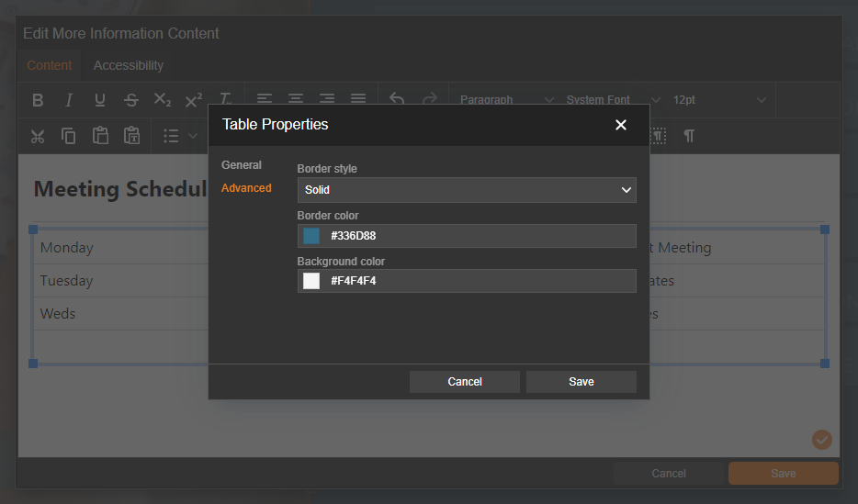The height and width of the screenshot is (504, 858).
Task: Apply underline formatting
Action: (100, 100)
